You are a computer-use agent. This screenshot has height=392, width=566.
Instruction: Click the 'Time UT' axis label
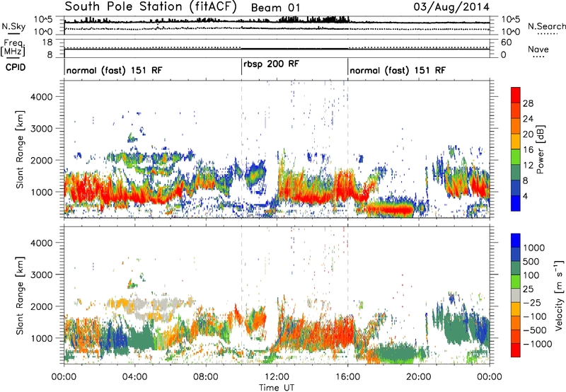[x=277, y=388]
